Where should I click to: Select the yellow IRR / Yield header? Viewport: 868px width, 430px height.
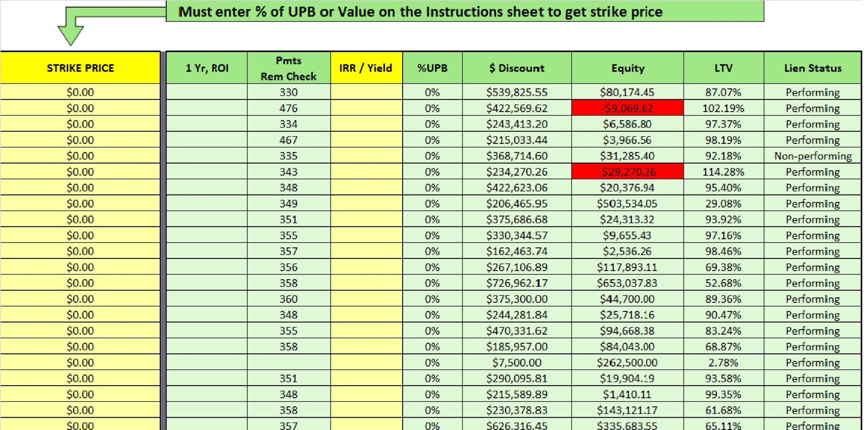point(366,68)
